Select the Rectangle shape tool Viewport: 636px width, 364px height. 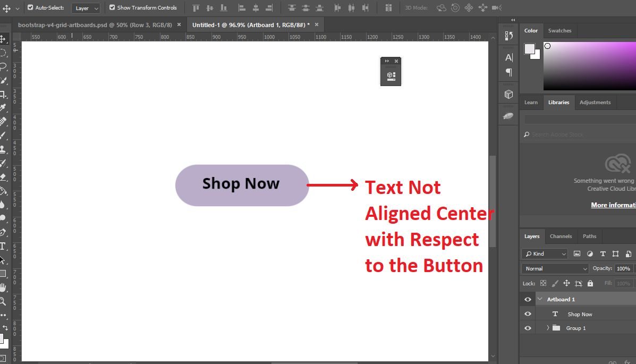coord(3,274)
